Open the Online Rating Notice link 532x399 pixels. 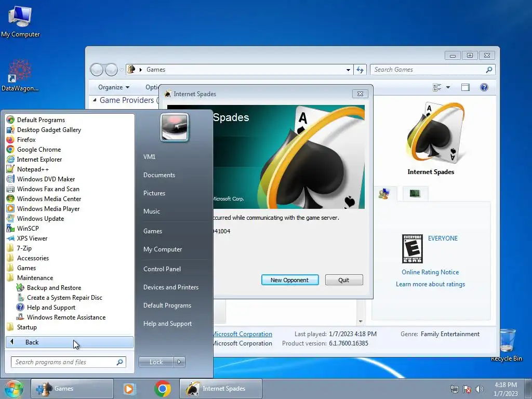[430, 272]
